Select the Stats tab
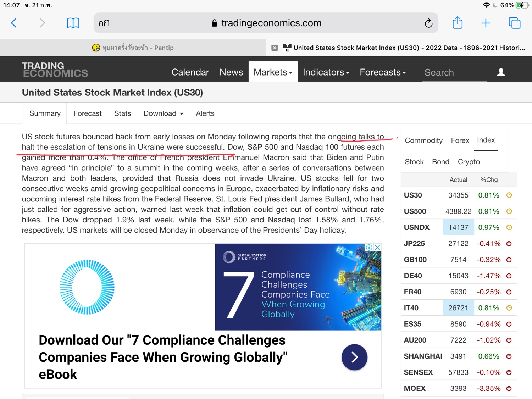The height and width of the screenshot is (399, 532). (x=122, y=113)
